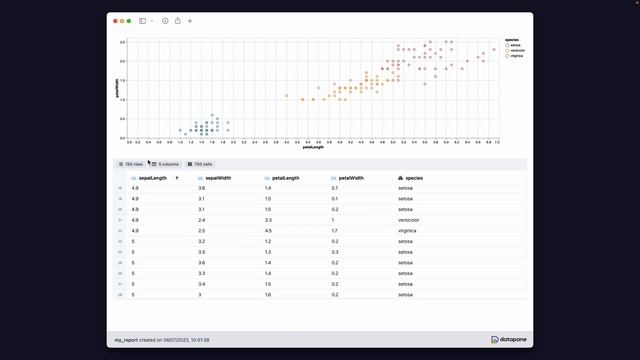Click the petalWidth column header

coord(351,178)
